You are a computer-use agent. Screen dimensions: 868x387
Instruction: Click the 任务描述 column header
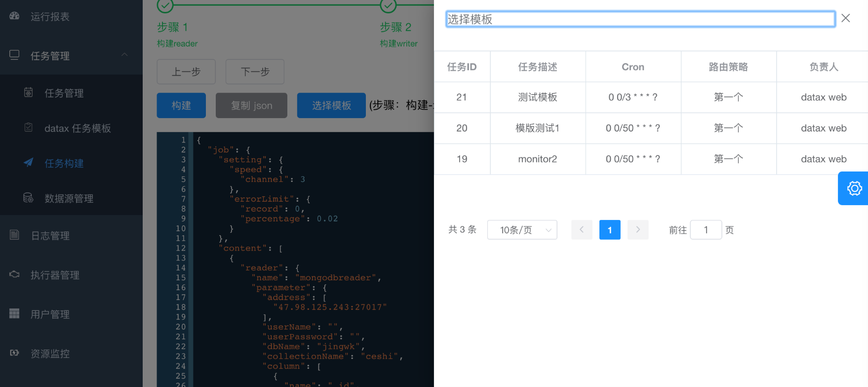click(x=538, y=67)
